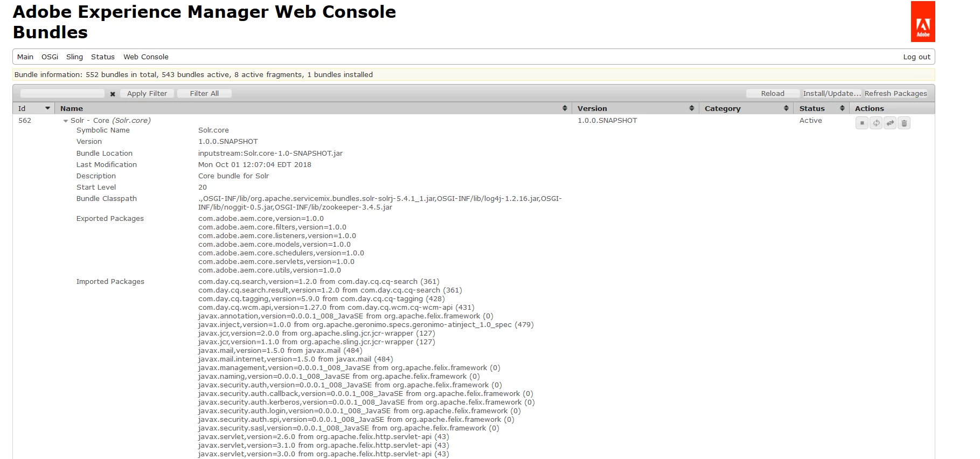Screen dimensions: 980x459
Task: Click Last Modification date value
Action: [255, 165]
